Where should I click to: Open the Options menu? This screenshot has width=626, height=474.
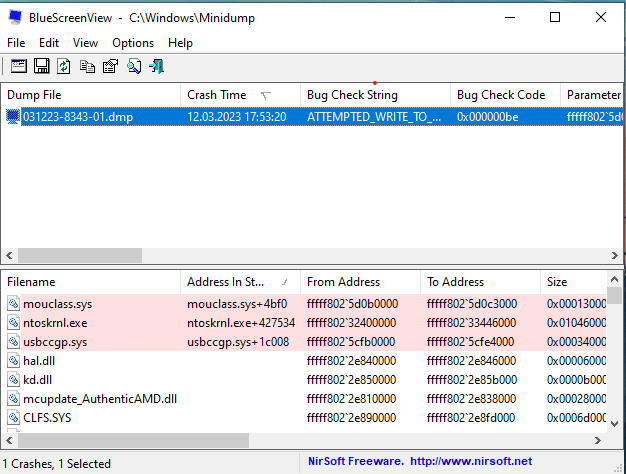coord(133,43)
